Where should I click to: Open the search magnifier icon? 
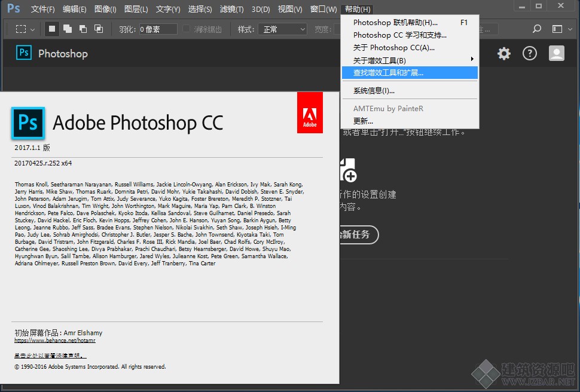coord(537,29)
